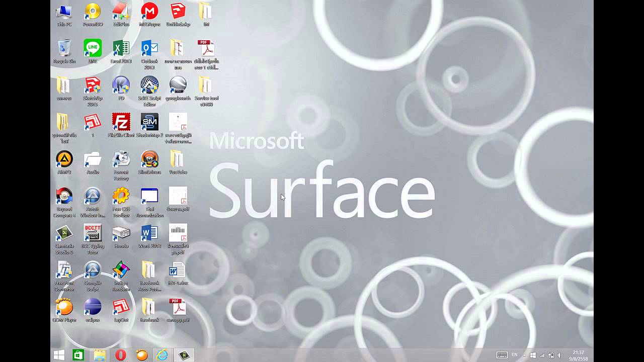Viewport: 644px width, 362px height.
Task: Open the Free Font Converter shortcut
Action: pyautogui.click(x=64, y=277)
